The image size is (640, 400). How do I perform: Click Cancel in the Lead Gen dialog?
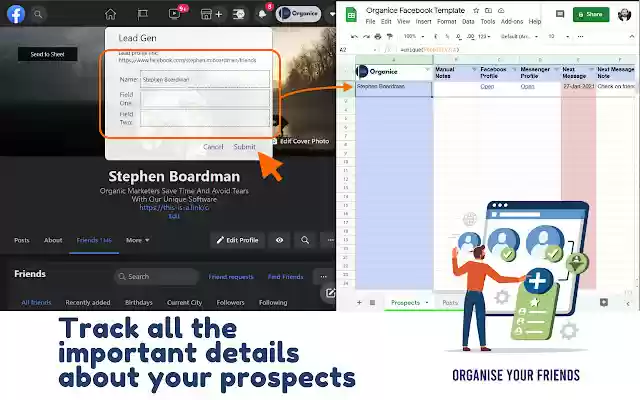point(213,147)
